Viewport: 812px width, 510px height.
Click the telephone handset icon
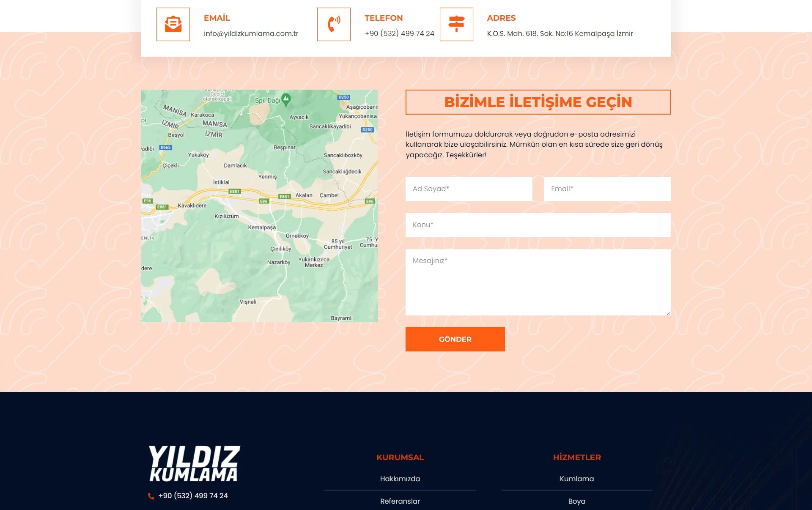(x=334, y=24)
